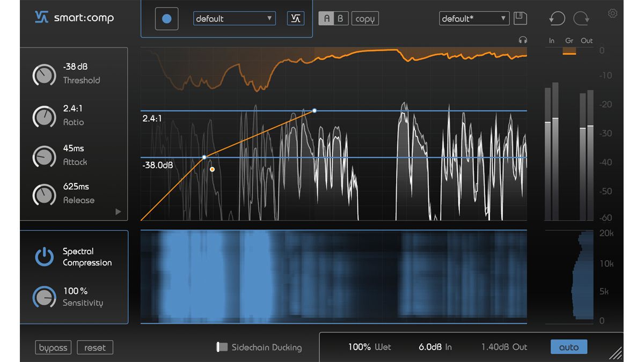
Task: Open the default* preset dropdown
Action: tap(474, 18)
